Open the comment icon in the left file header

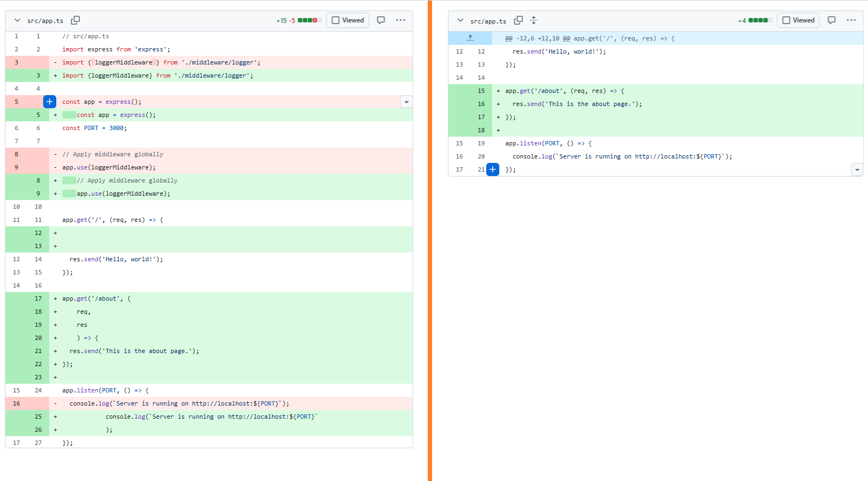(x=381, y=20)
